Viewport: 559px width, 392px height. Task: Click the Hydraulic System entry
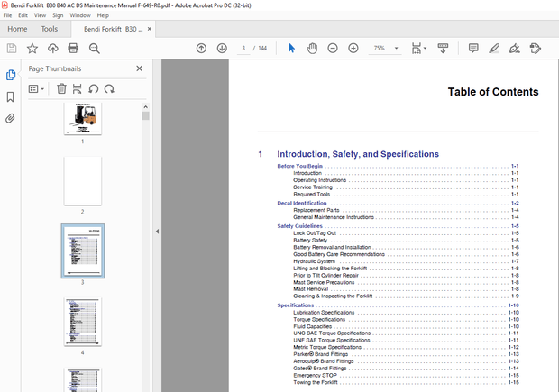click(314, 261)
